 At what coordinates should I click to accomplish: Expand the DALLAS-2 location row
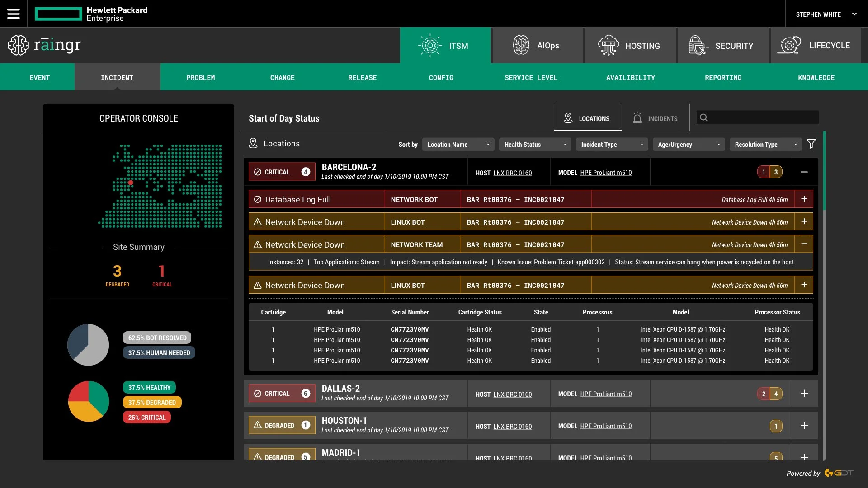(804, 394)
